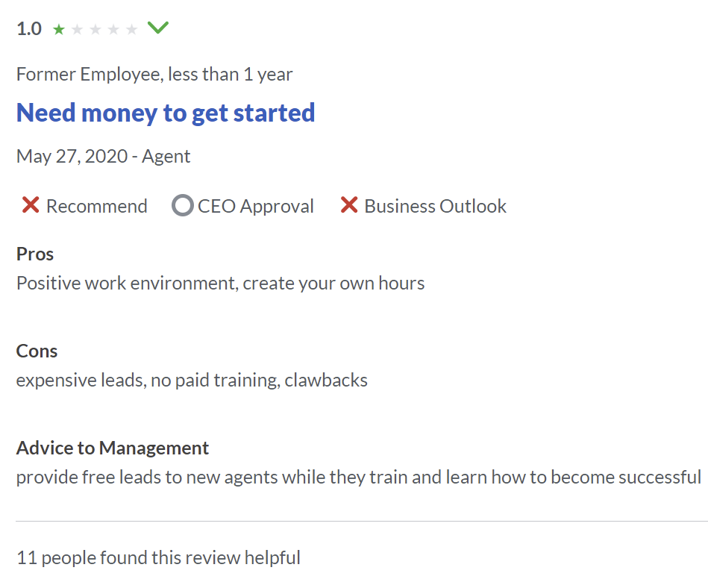Click the fifth grey star
Image resolution: width=708 pixels, height=588 pixels.
132,30
